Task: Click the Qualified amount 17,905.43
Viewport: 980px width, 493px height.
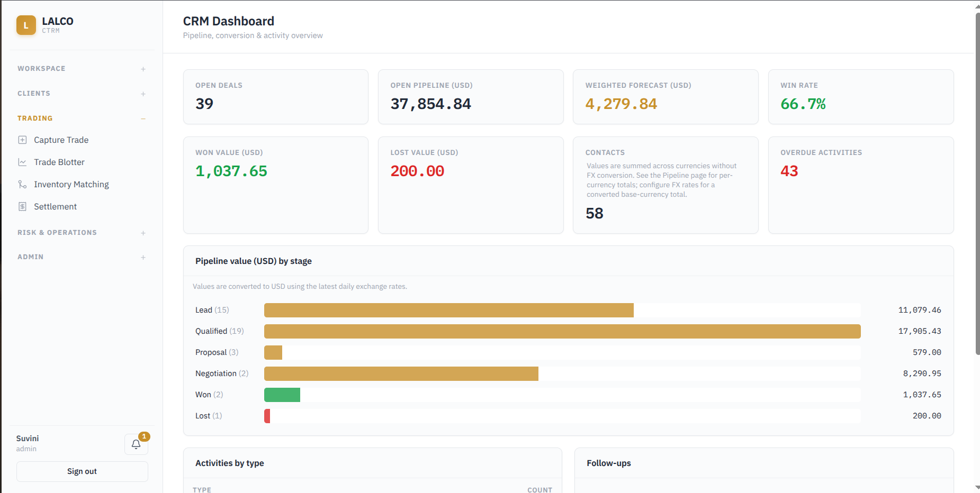Action: tap(920, 331)
